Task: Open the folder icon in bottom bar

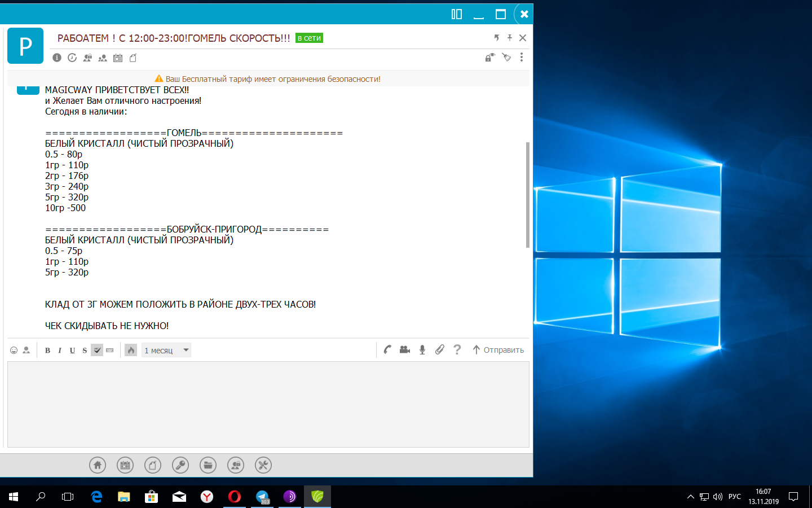Action: point(208,465)
